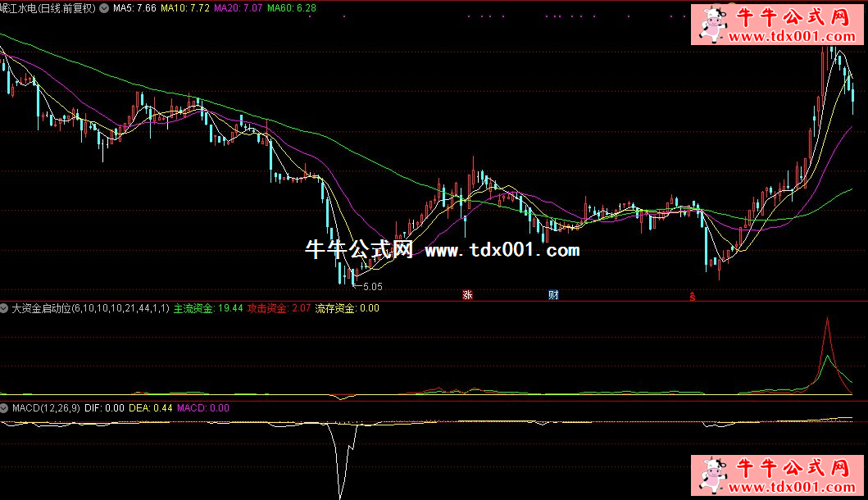Viewport: 868px width, 500px height.
Task: Select the MA10 yellow average label
Action: coord(184,8)
